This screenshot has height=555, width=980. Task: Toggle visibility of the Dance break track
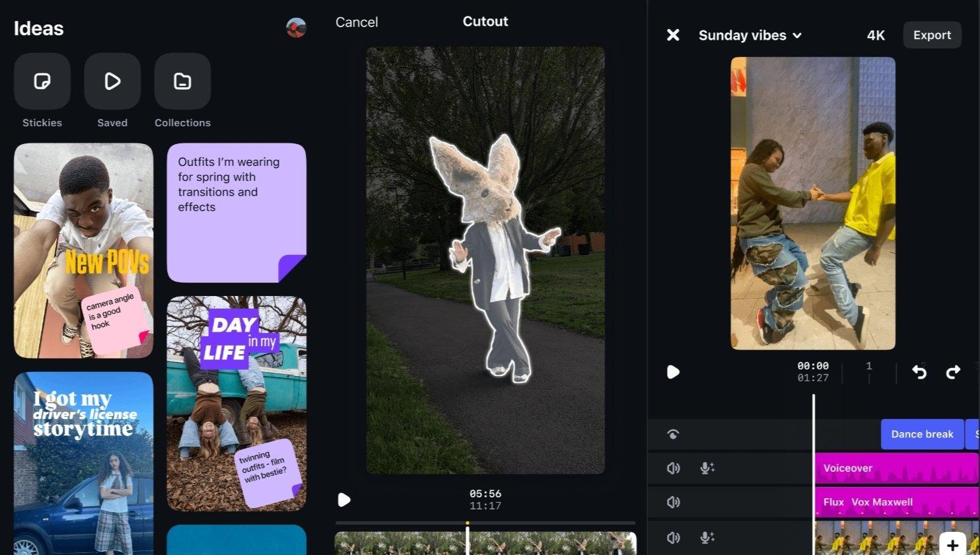(673, 434)
